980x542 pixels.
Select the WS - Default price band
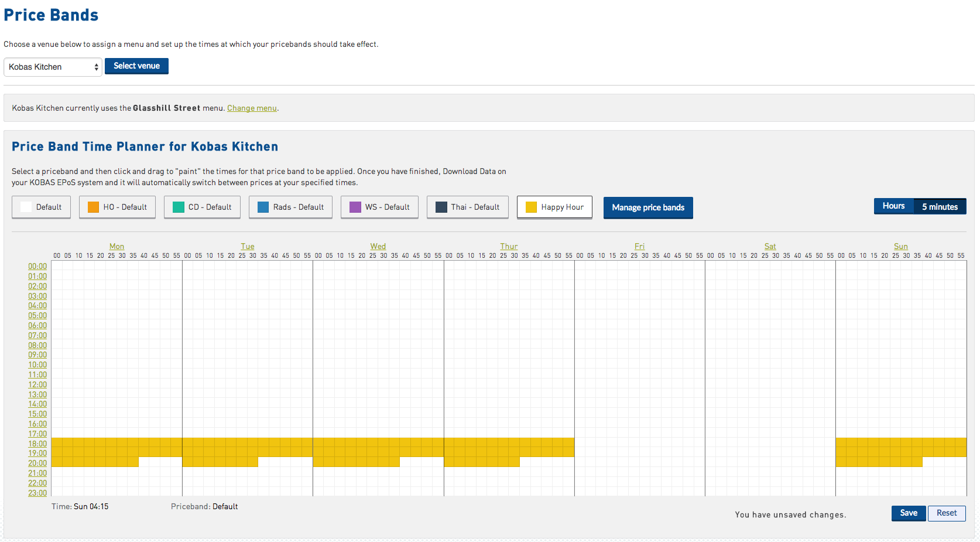pyautogui.click(x=379, y=207)
